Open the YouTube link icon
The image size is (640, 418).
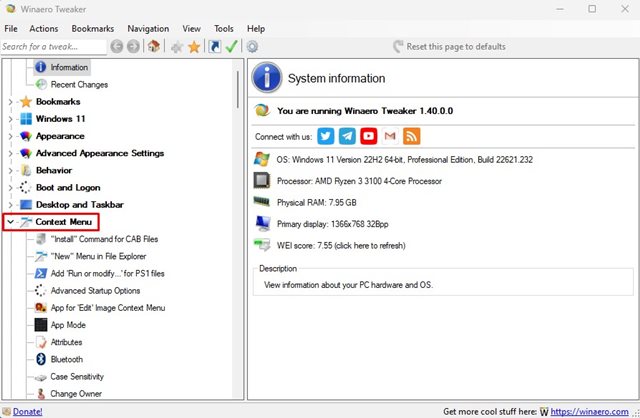tap(369, 136)
